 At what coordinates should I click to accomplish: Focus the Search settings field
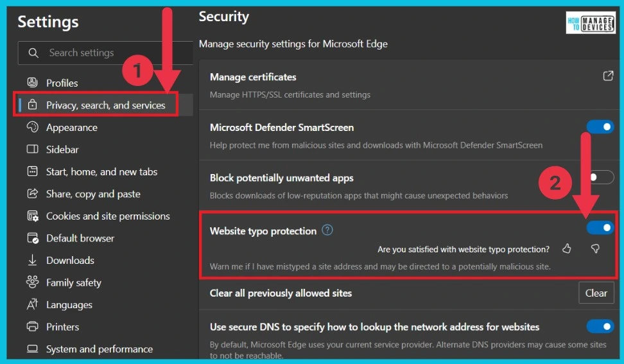tap(105, 53)
